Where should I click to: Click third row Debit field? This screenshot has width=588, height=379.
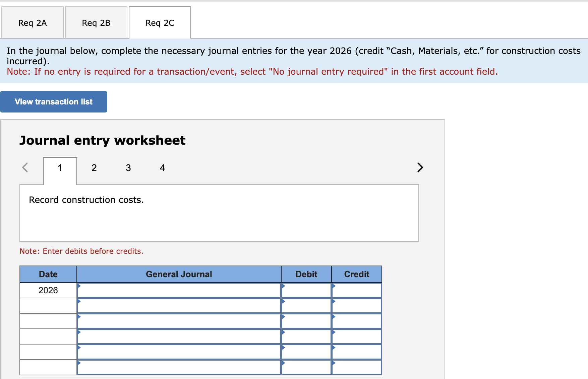(306, 321)
